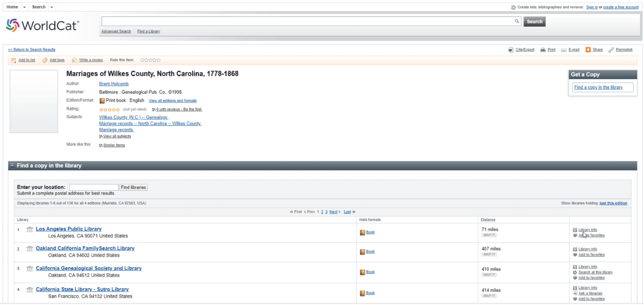
Task: Click the Home menu item
Action: coord(12,7)
